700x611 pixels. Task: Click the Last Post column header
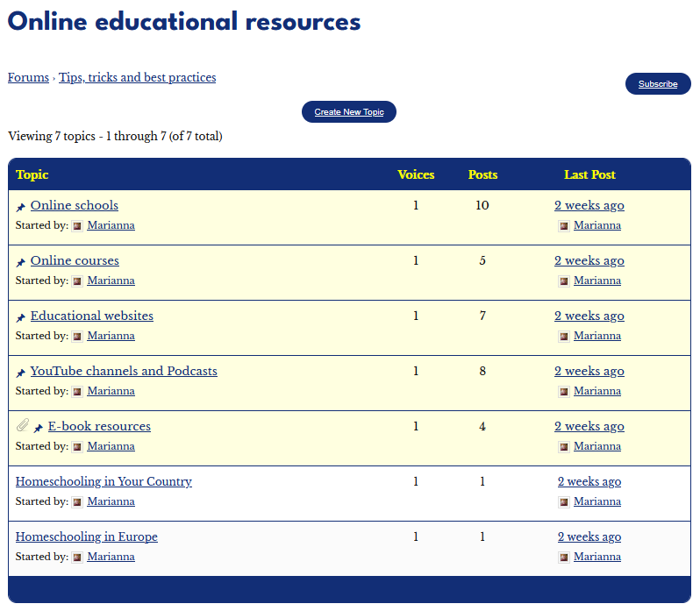point(589,174)
